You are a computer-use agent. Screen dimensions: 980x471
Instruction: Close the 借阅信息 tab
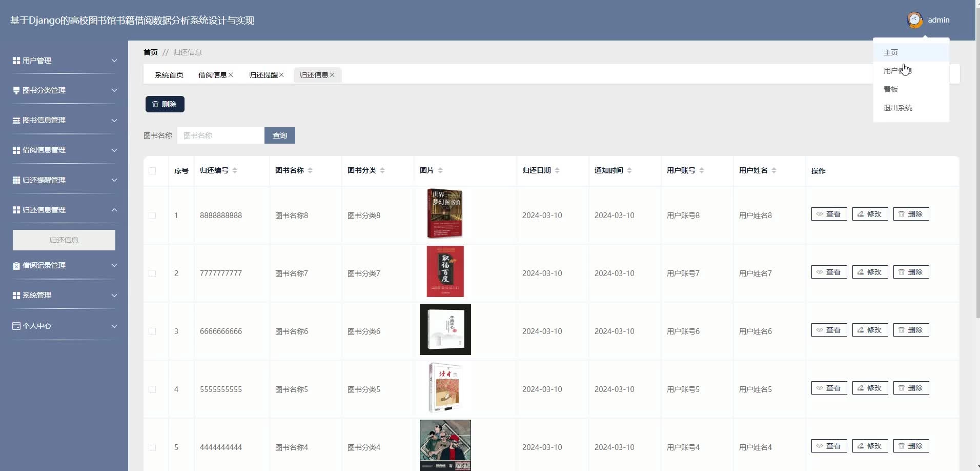coord(231,75)
